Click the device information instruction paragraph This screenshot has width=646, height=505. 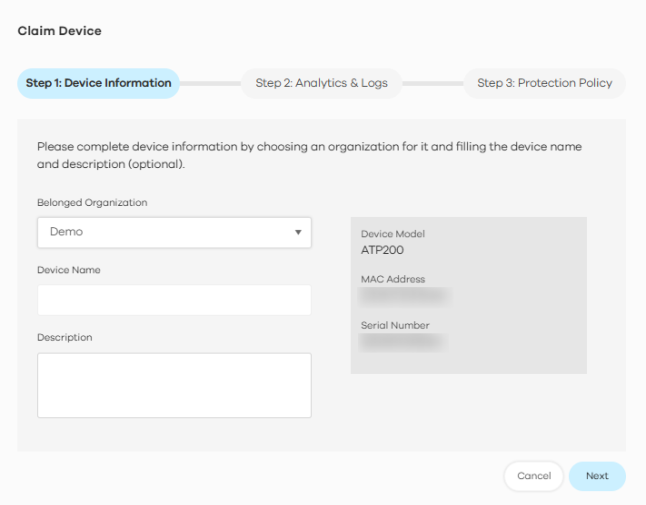coord(309,154)
